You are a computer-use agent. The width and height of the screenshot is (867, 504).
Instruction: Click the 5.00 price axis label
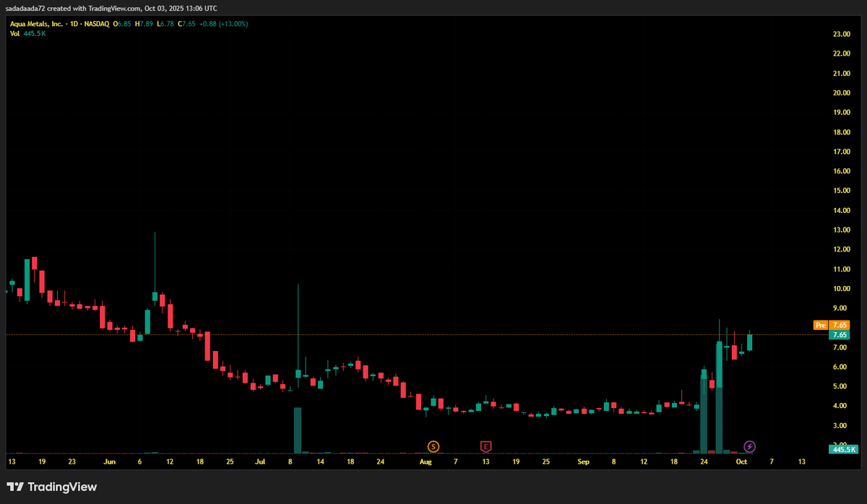click(840, 386)
